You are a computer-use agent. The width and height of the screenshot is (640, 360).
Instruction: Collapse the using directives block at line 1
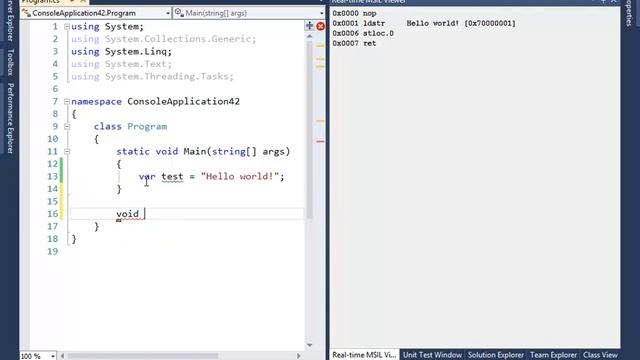pos(67,27)
